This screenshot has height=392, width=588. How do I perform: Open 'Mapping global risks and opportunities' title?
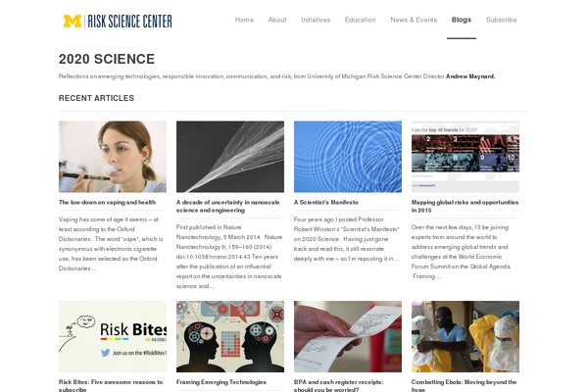click(x=465, y=207)
